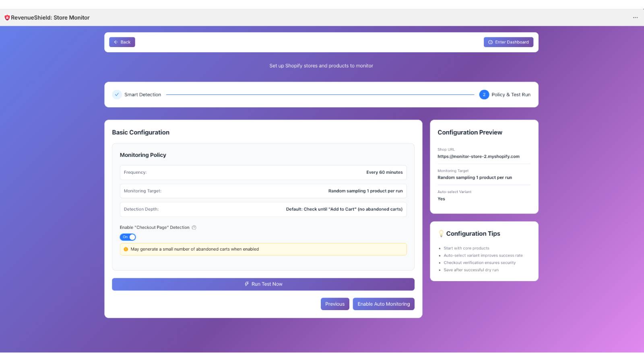Click the checkmark icon beside Smart Detection
The image size is (644, 362).
click(x=117, y=95)
